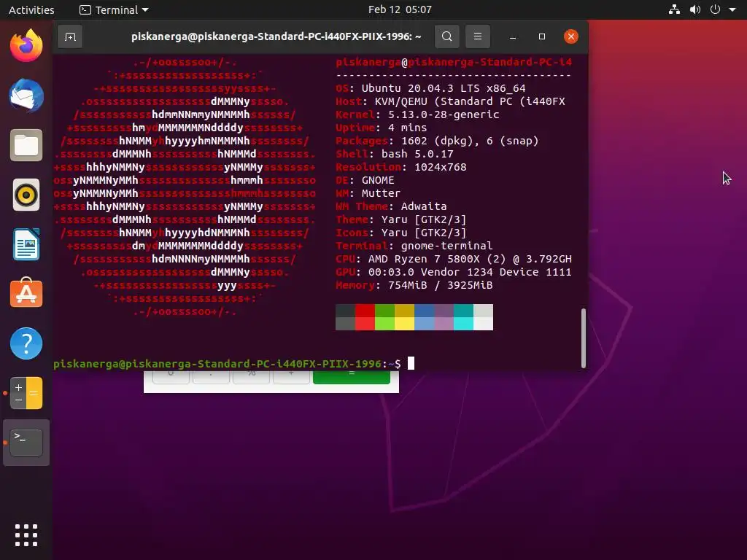
Task: Click the bright red color block
Action: [x=365, y=324]
